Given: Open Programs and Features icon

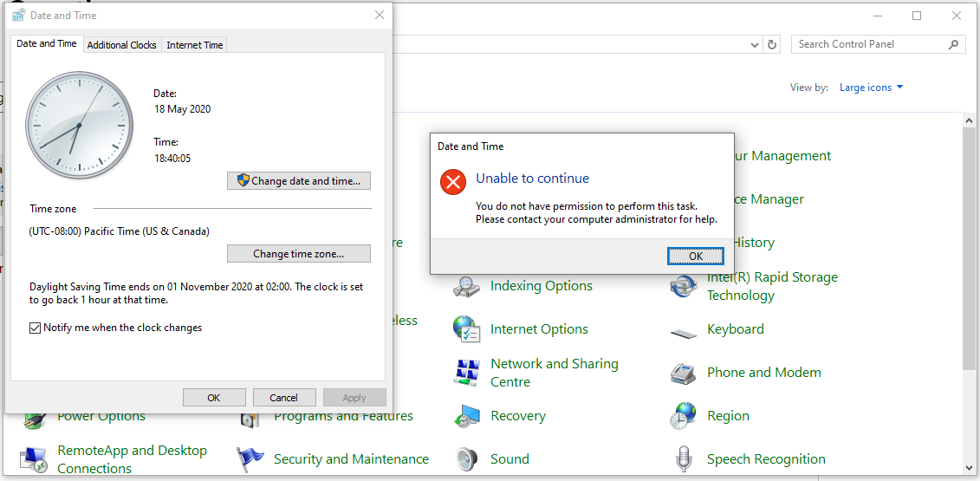Looking at the screenshot, I should click(x=250, y=419).
